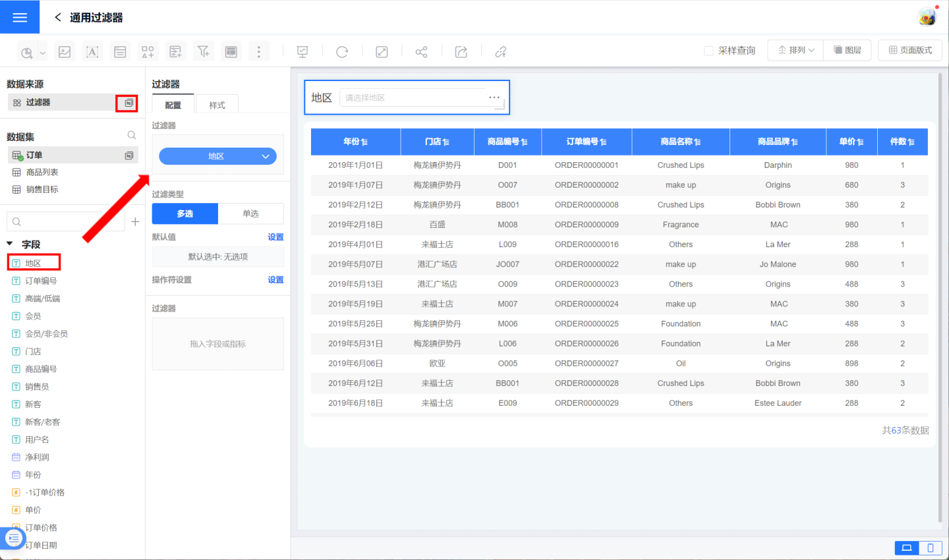The width and height of the screenshot is (949, 560).
Task: Enable the 采样查询 checkbox
Action: click(x=708, y=51)
